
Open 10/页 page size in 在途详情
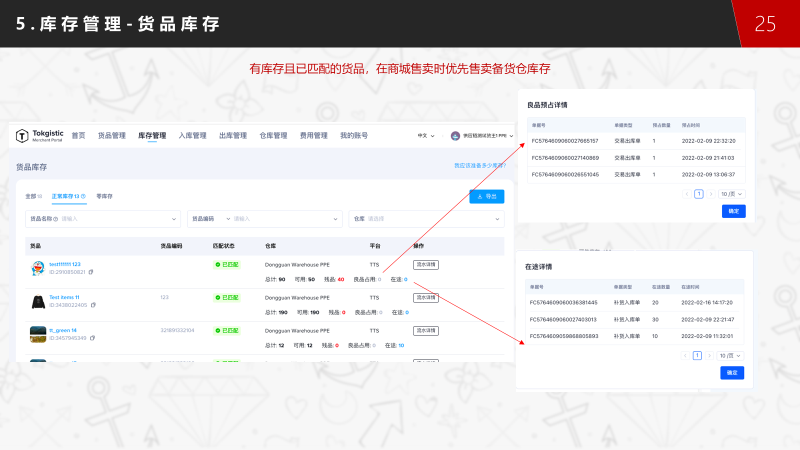[730, 356]
